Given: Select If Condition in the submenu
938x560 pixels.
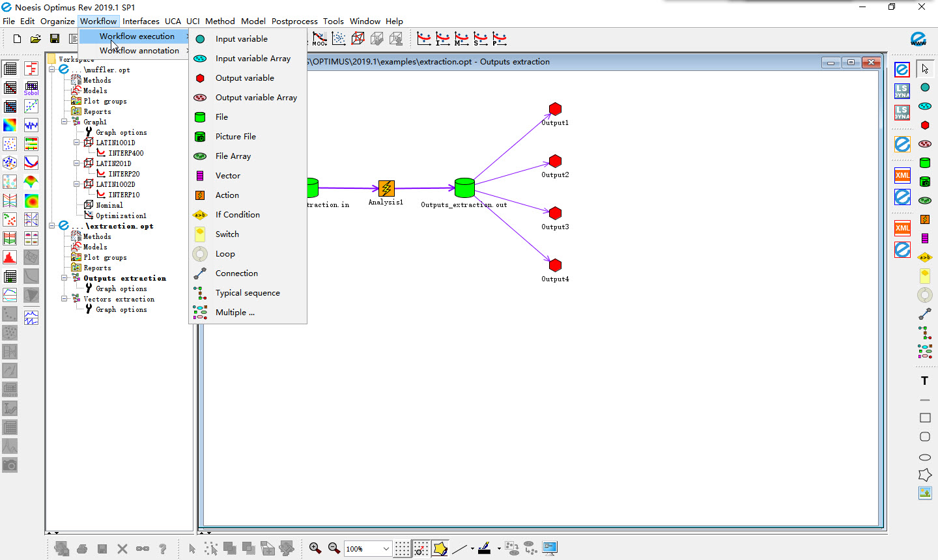Looking at the screenshot, I should 248,215.
